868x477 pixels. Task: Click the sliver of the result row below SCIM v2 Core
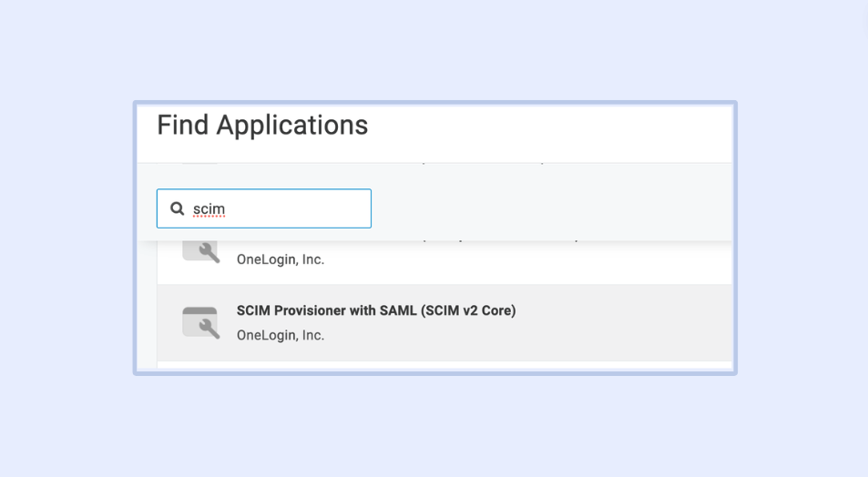(444, 366)
